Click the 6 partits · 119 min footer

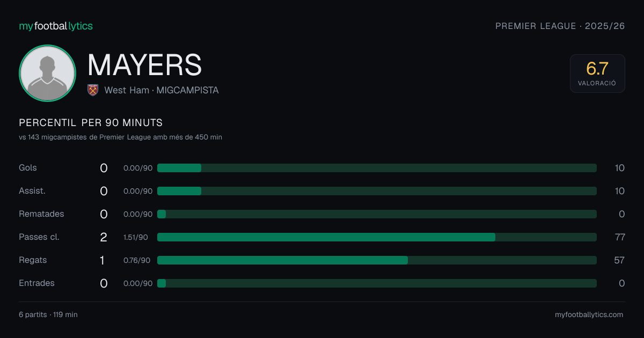click(48, 315)
